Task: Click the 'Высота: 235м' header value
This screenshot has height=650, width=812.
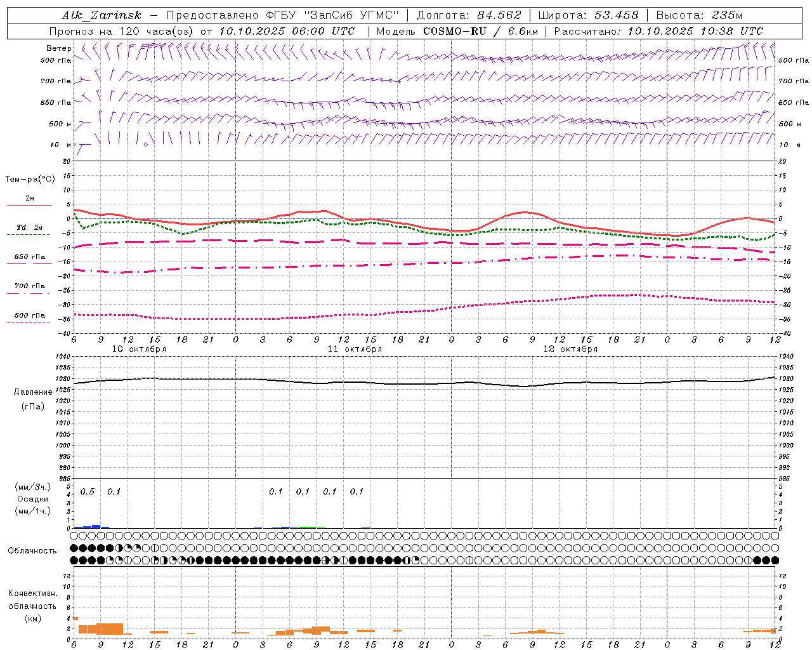Action: pos(699,15)
